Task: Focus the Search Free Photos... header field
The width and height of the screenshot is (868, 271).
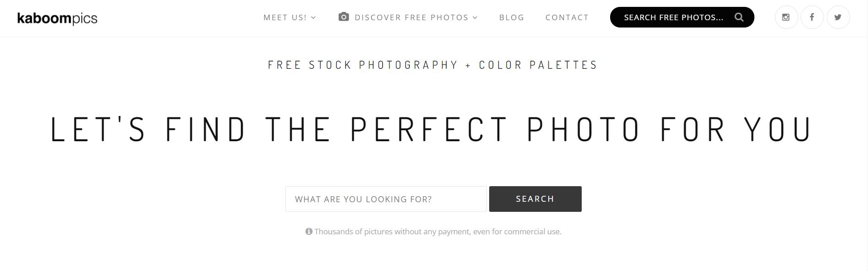Action: tap(673, 17)
